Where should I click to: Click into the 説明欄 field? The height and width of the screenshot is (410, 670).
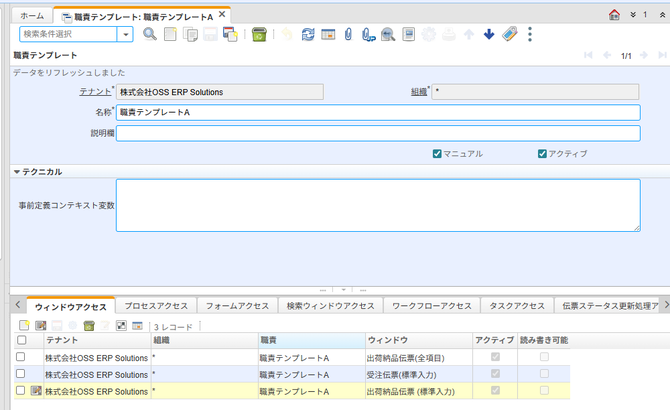(x=378, y=133)
